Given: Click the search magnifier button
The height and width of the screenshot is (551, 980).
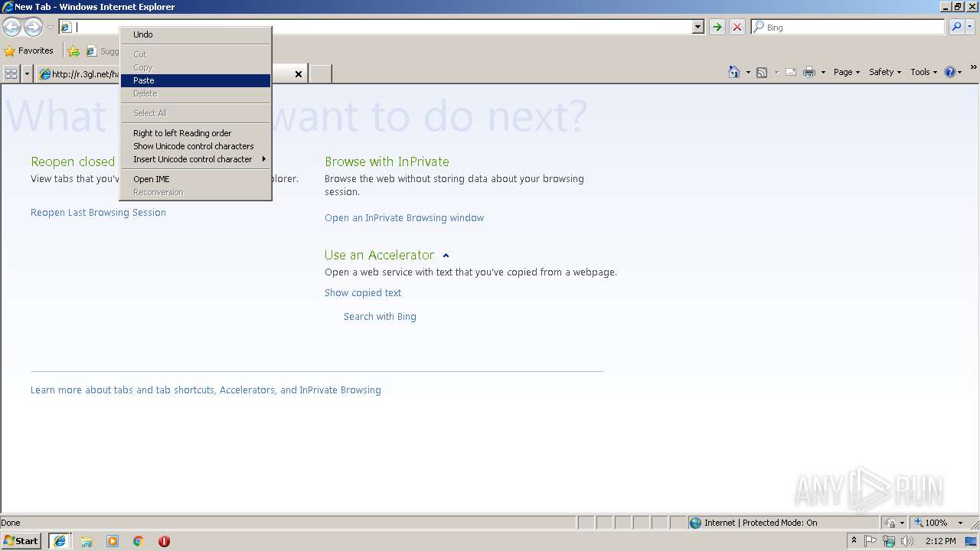Looking at the screenshot, I should (956, 27).
